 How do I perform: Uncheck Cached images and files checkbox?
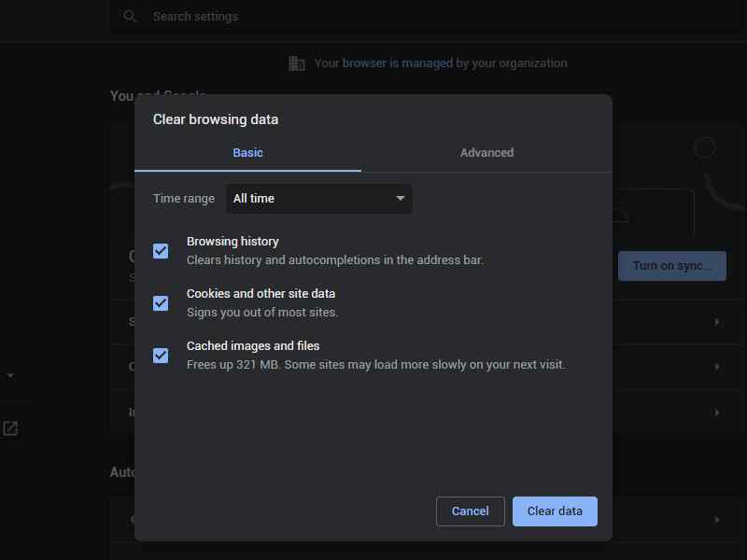point(161,356)
